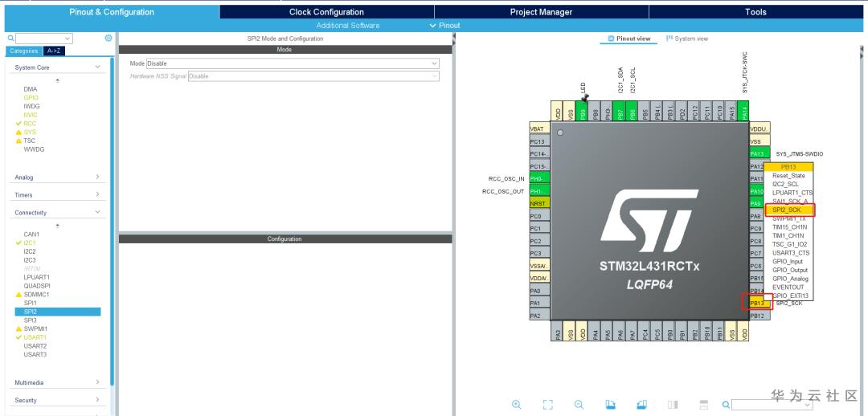Open the Hardware NSS Signal dropdown
Viewport: 868px width, 416px height.
[x=313, y=76]
